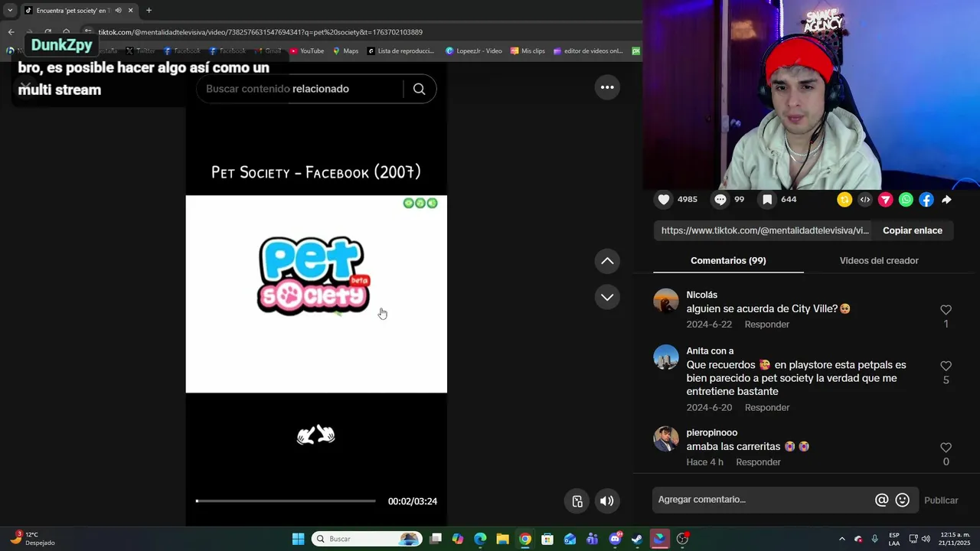Save video with the bookmark icon
Screen dimensions: 980x551
(x=767, y=200)
